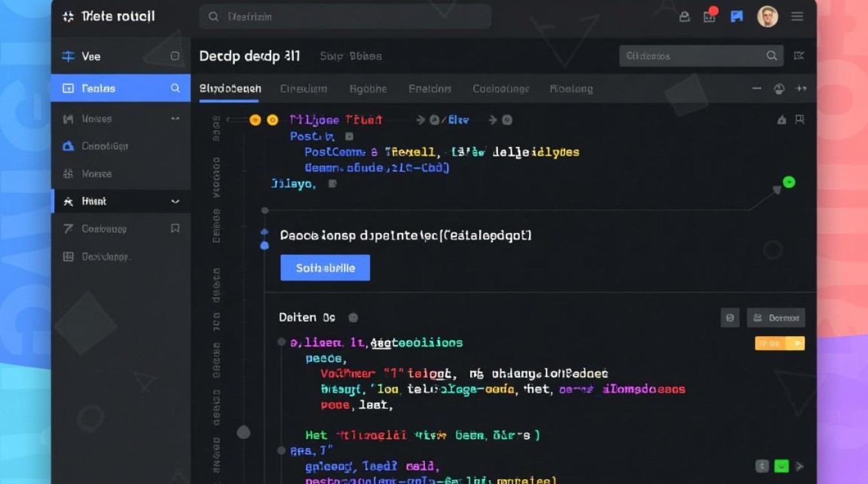Click the magnifier icon in the Fentas row
This screenshot has width=868, height=484.
coord(175,88)
